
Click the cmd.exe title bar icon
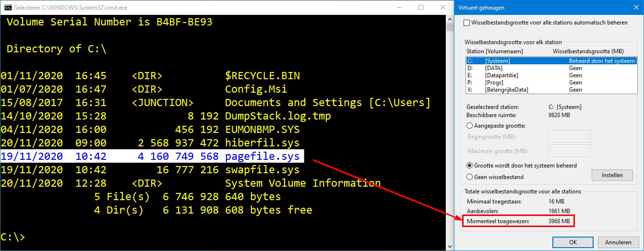8,8
